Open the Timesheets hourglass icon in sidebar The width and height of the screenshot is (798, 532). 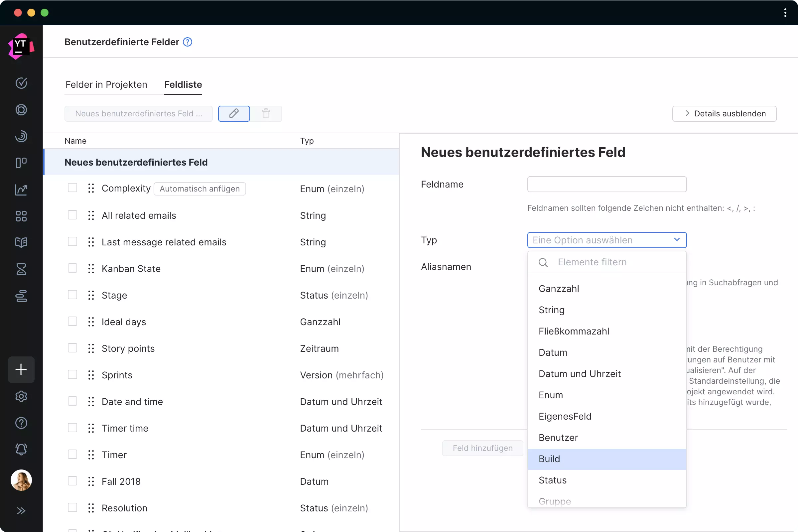(x=21, y=269)
